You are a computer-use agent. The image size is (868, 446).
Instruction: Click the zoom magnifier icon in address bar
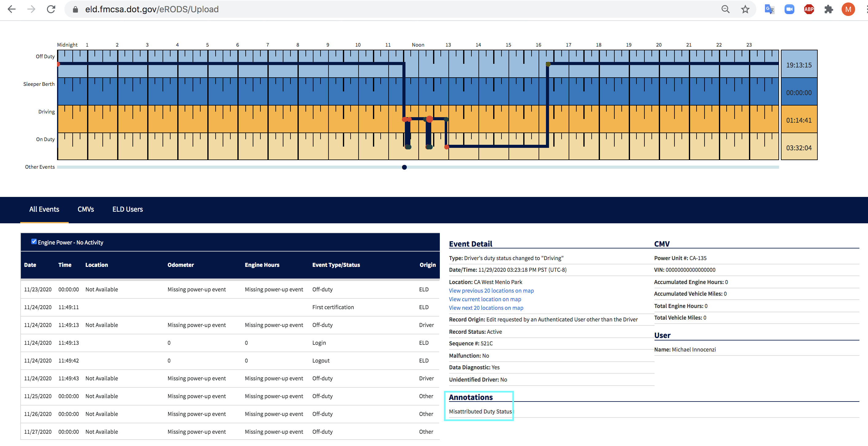coord(725,10)
